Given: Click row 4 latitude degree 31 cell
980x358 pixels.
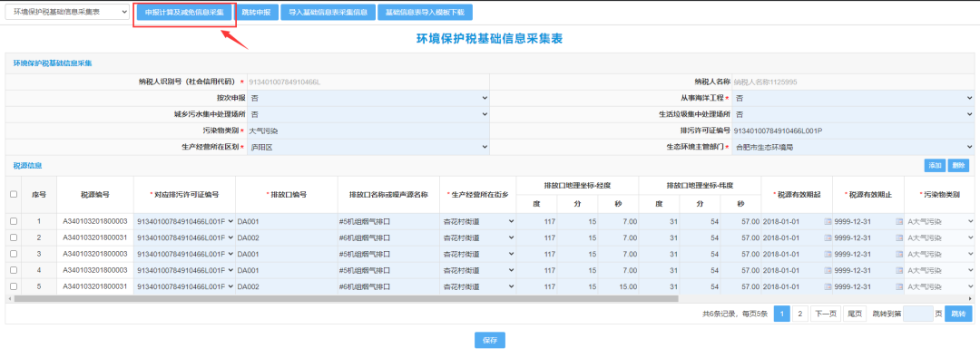Looking at the screenshot, I should (x=659, y=270).
